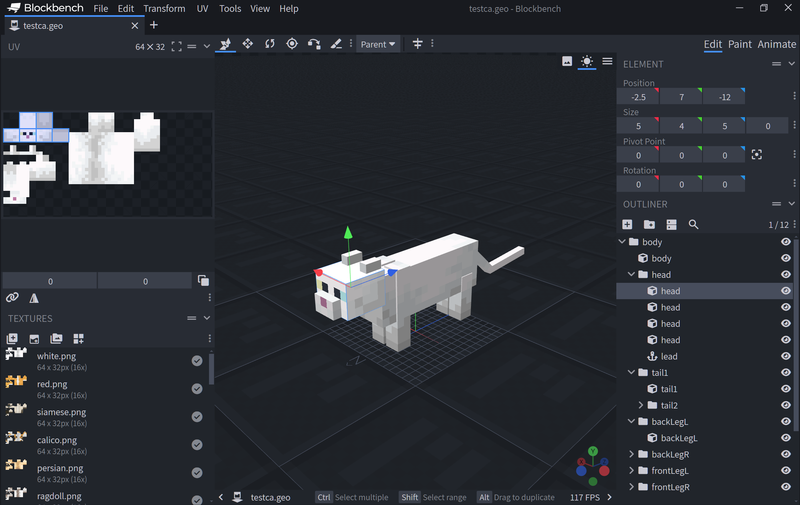Click the UV mirror triangle icon
800x505 pixels.
tap(34, 298)
